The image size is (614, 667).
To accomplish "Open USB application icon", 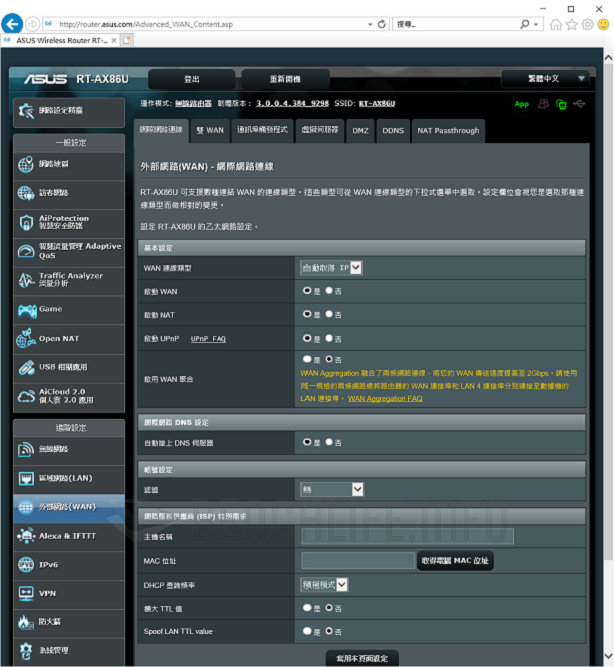I will tap(26, 368).
